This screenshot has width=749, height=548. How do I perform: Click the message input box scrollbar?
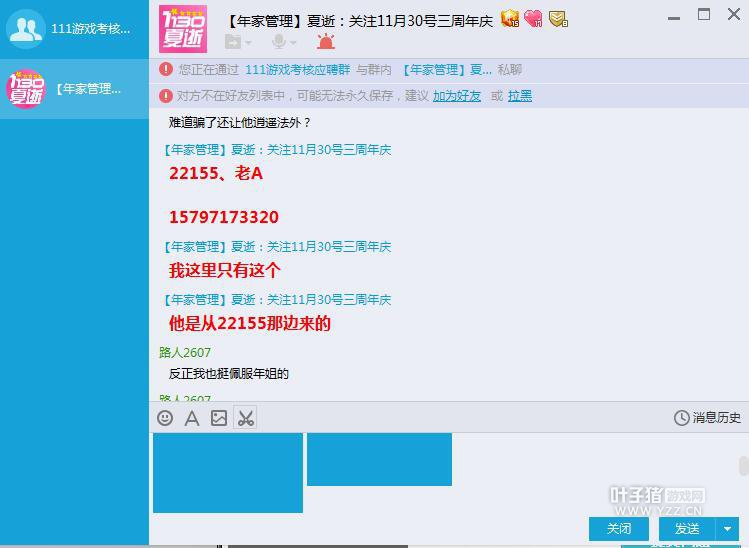click(x=744, y=466)
